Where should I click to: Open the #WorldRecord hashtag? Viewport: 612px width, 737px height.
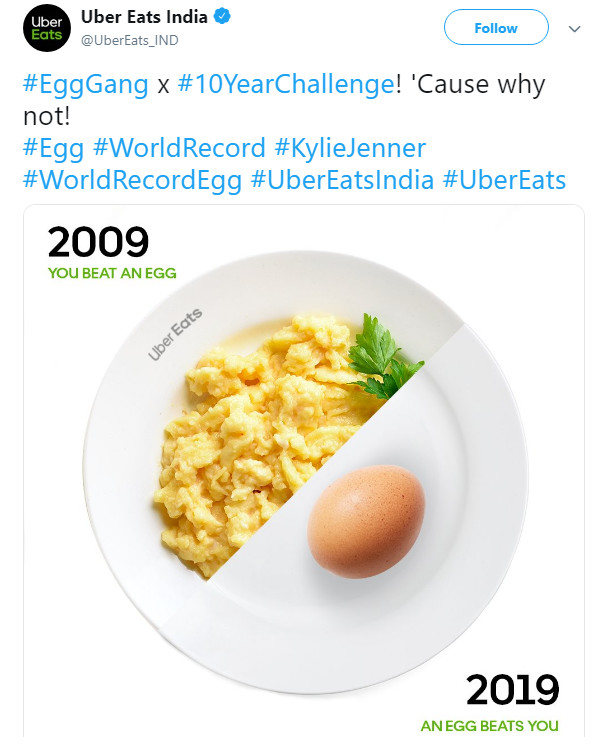pos(179,148)
